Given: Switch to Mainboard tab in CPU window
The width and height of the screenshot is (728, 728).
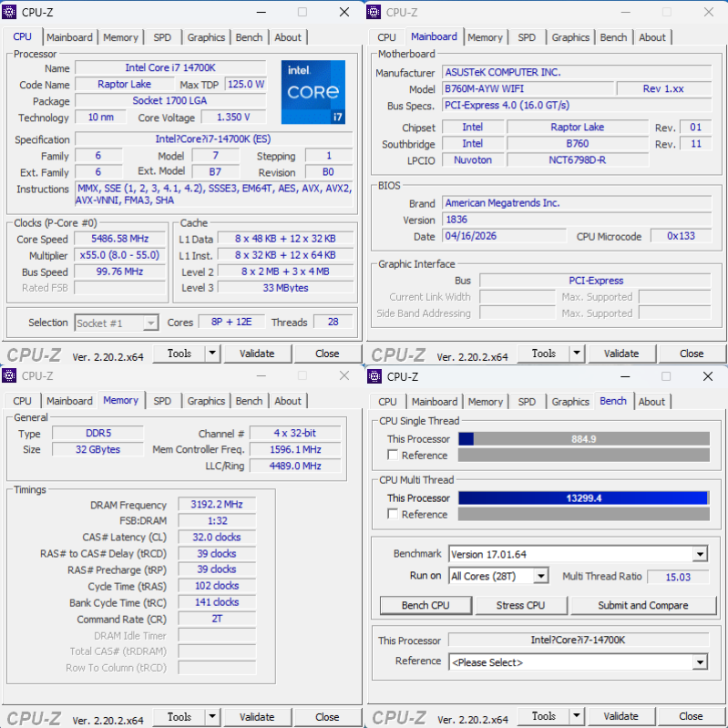Looking at the screenshot, I should [69, 37].
